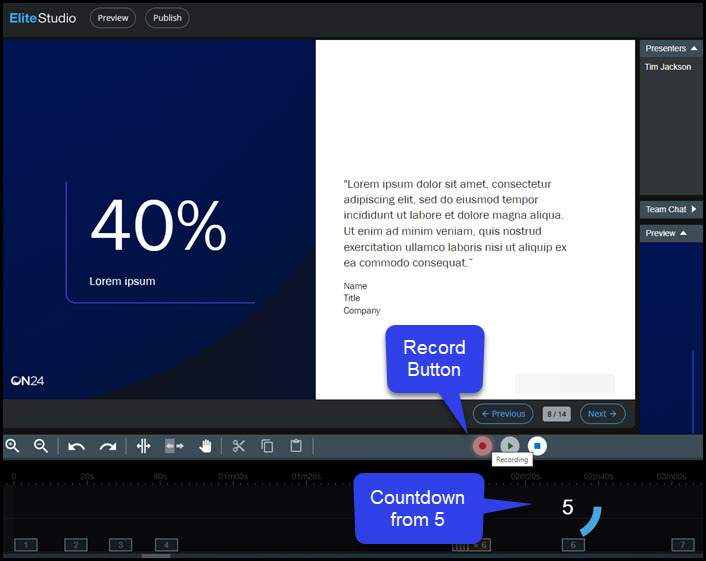Select slide marker 1 on timeline
The height and width of the screenshot is (561, 706).
[26, 545]
